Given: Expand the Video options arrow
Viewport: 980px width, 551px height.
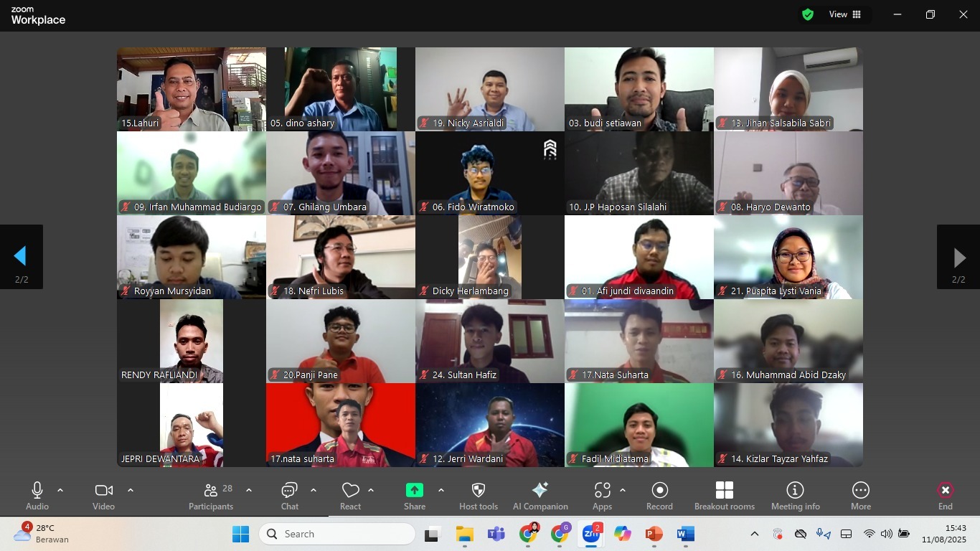Looking at the screenshot, I should (131, 491).
